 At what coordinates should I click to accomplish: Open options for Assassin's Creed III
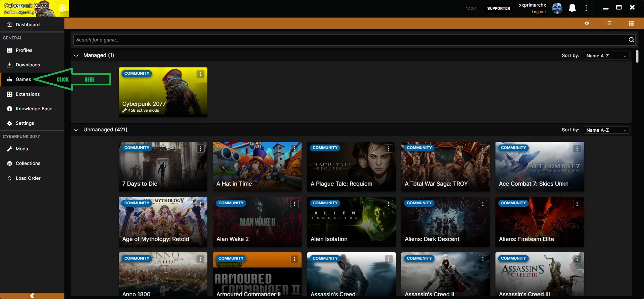577,259
